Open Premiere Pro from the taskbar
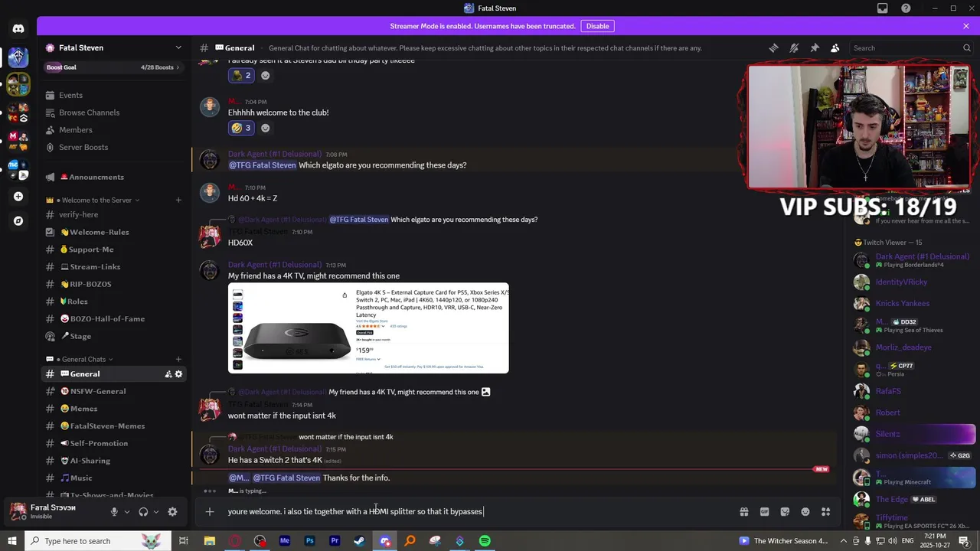Viewport: 980px width, 551px height. [x=335, y=541]
